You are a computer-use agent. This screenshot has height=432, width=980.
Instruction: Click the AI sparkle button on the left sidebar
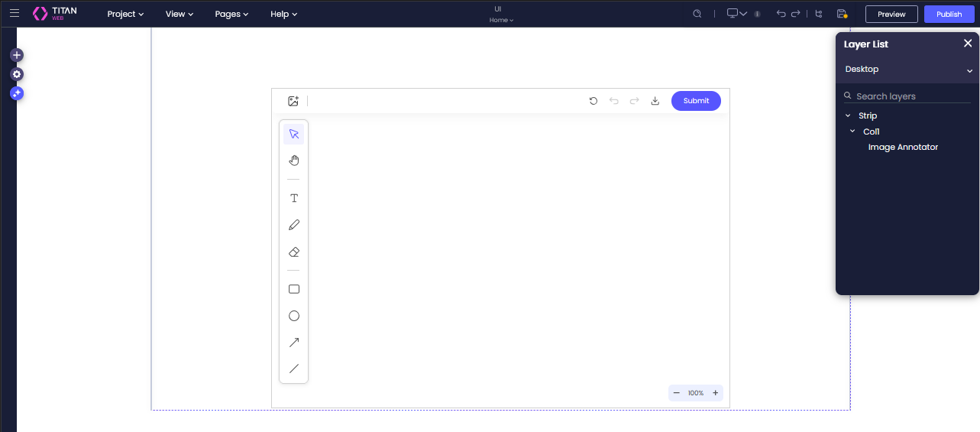coord(17,93)
